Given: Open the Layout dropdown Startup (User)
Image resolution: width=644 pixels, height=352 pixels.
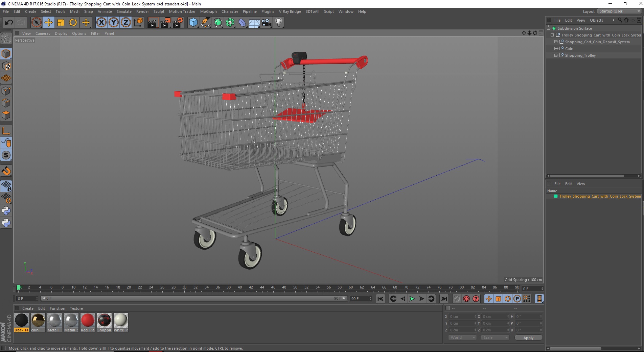Looking at the screenshot, I should pyautogui.click(x=619, y=11).
